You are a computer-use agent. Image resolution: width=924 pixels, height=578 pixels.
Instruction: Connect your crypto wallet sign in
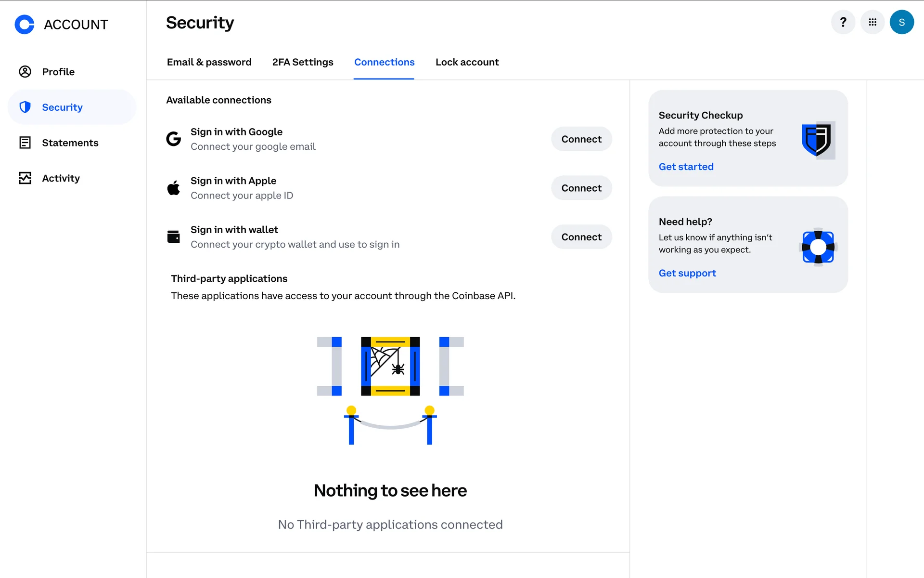(581, 237)
